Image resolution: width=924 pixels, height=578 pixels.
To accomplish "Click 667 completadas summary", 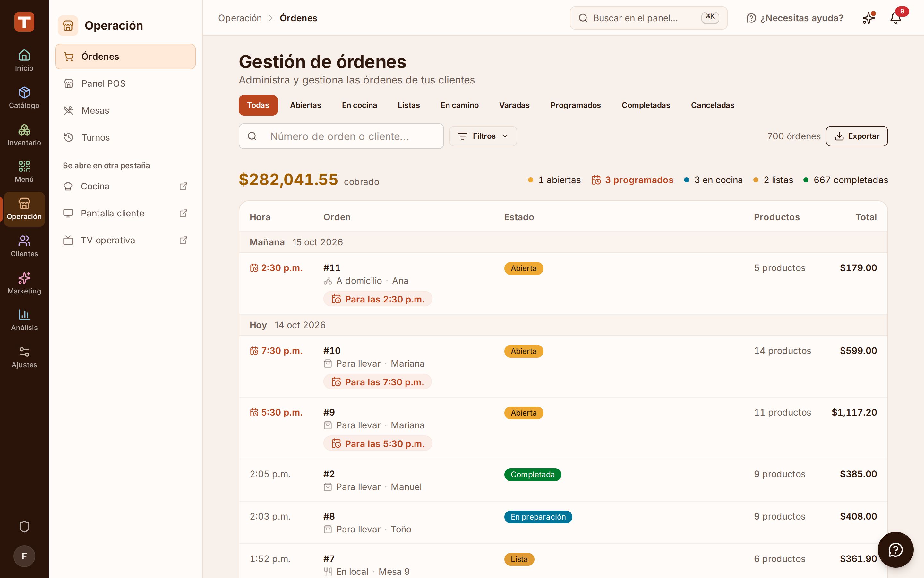I will [x=846, y=180].
